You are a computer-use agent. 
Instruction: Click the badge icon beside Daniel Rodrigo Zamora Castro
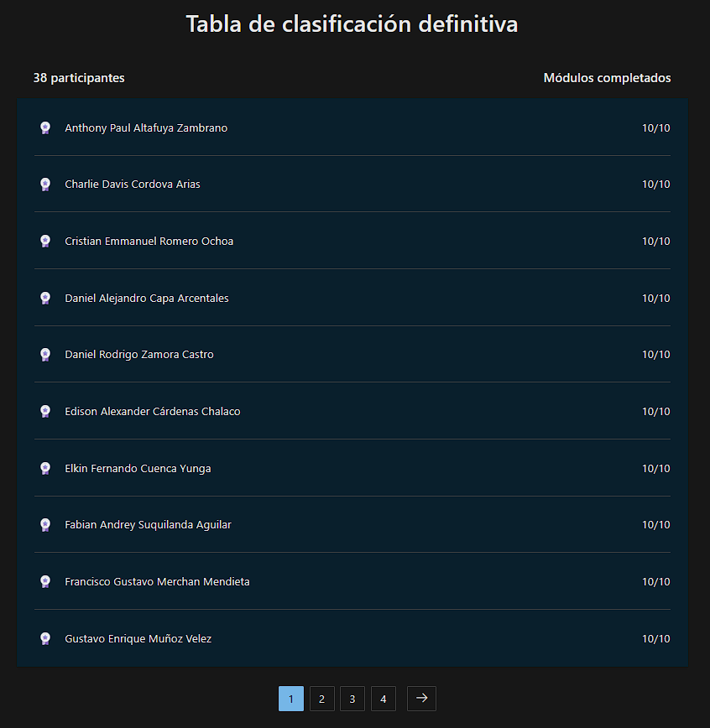[45, 355]
